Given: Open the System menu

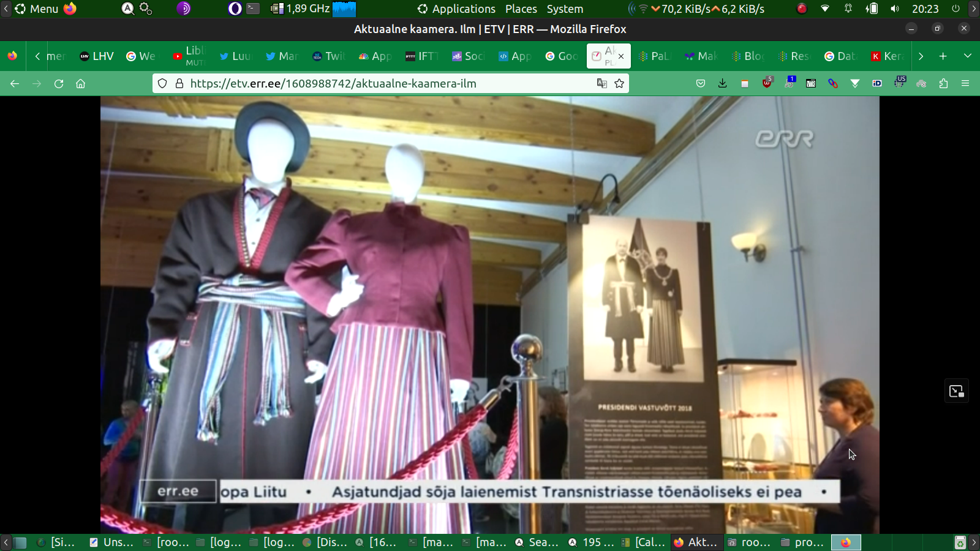Looking at the screenshot, I should (565, 9).
